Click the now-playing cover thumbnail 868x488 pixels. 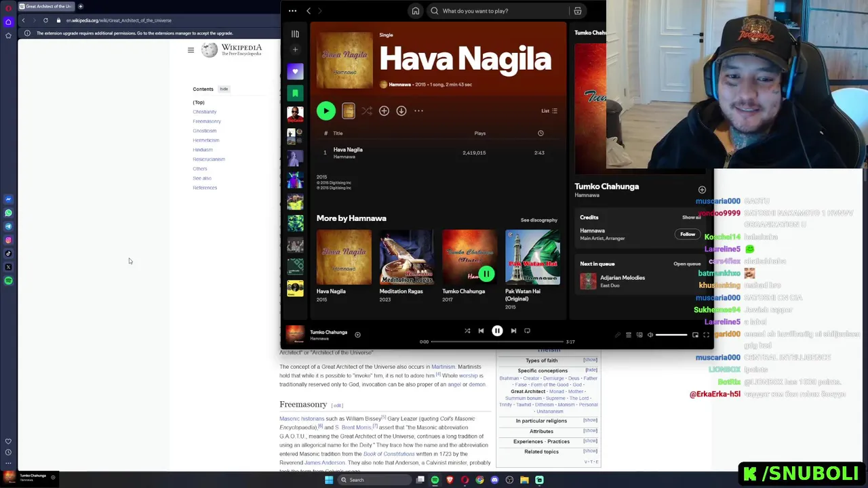tap(295, 333)
